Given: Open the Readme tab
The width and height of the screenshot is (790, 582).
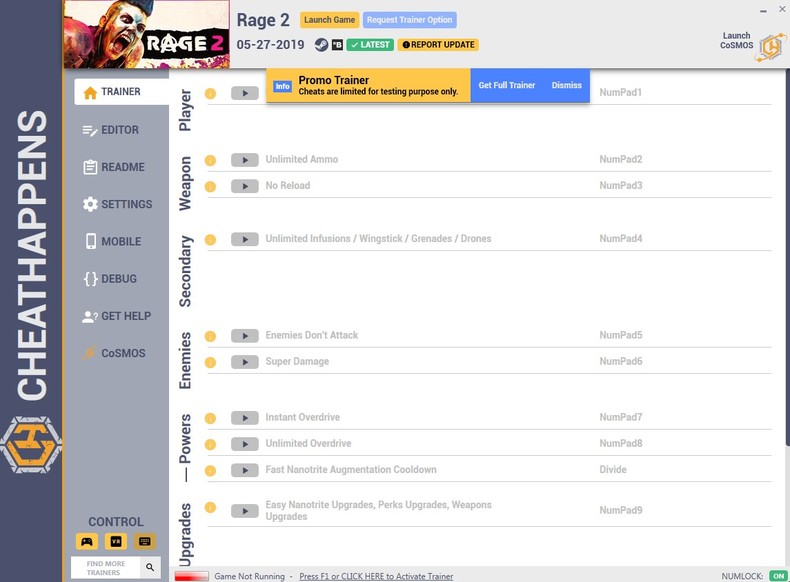Looking at the screenshot, I should 114,167.
